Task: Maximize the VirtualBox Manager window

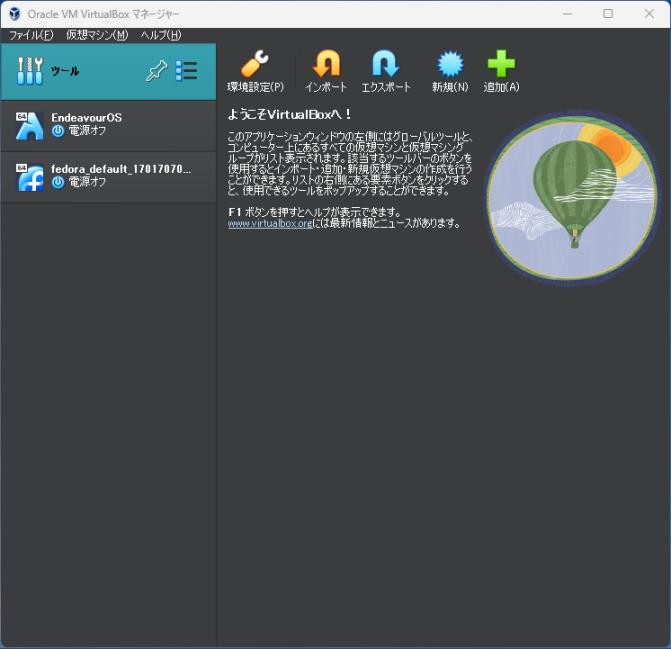Action: coord(608,14)
